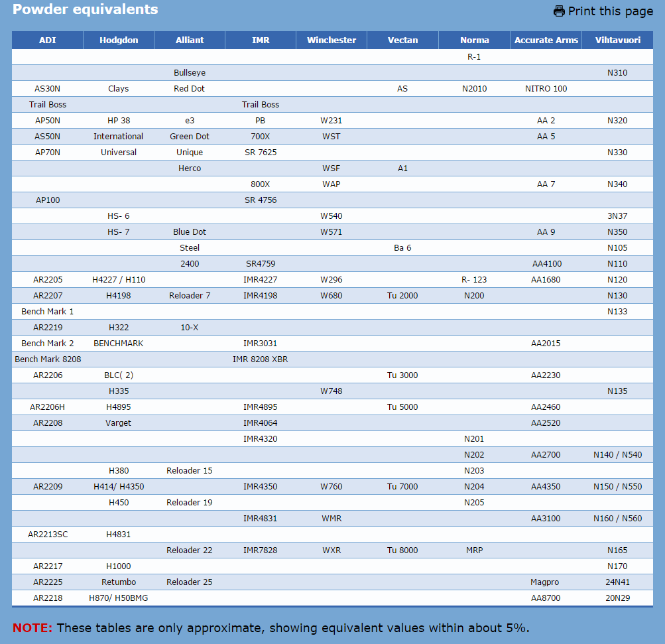Click the AS30N cell

coord(48,89)
